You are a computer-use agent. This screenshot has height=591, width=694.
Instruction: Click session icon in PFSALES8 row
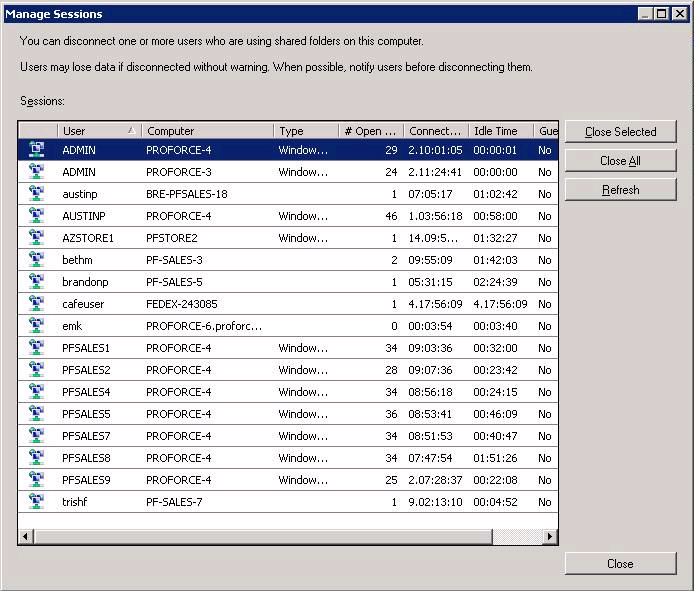pyautogui.click(x=36, y=457)
